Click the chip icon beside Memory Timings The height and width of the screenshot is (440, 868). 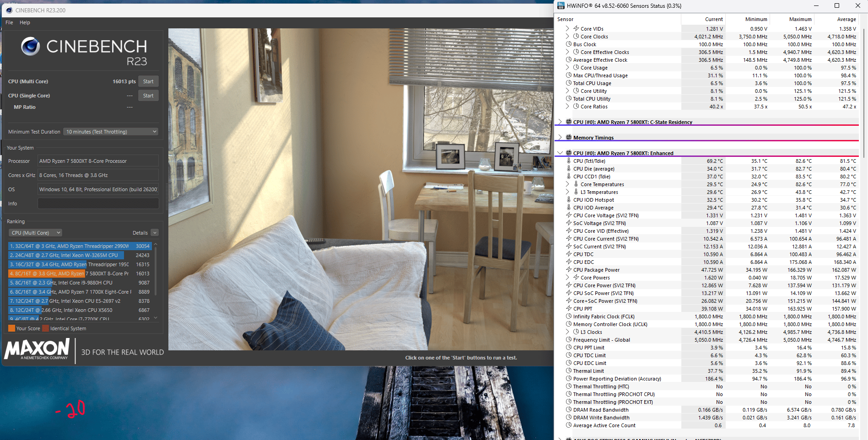[569, 137]
